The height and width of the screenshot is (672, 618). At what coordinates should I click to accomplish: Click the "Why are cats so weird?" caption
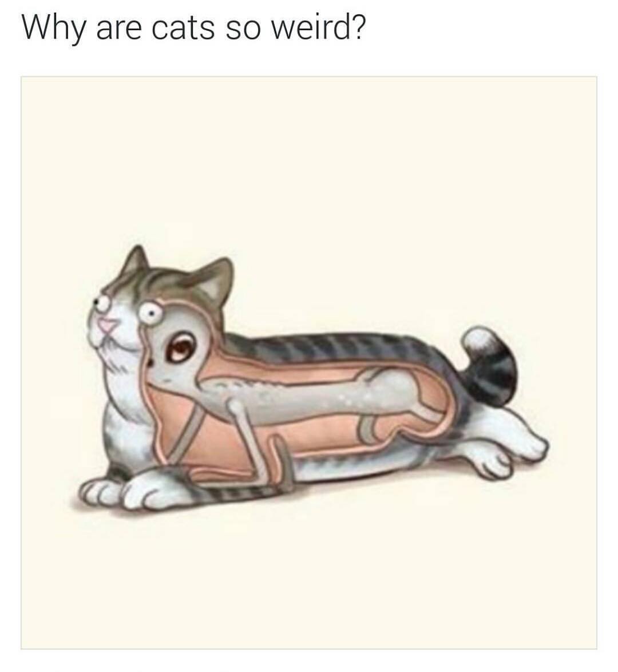[194, 29]
